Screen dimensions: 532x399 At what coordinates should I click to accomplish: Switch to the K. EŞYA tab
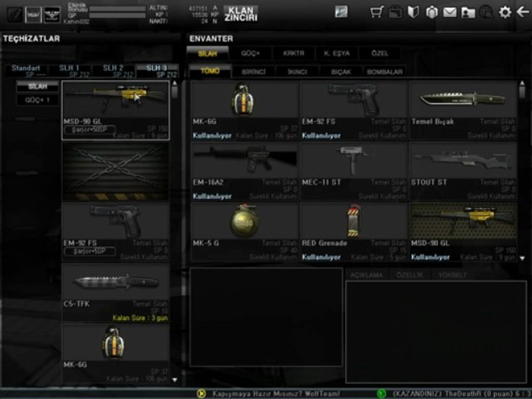(336, 53)
